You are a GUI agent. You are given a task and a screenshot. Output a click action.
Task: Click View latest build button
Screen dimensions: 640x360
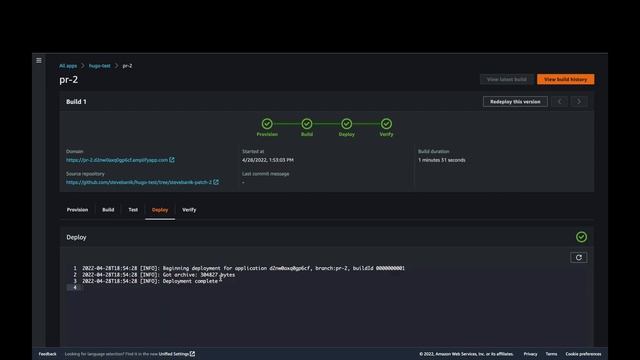coord(507,79)
